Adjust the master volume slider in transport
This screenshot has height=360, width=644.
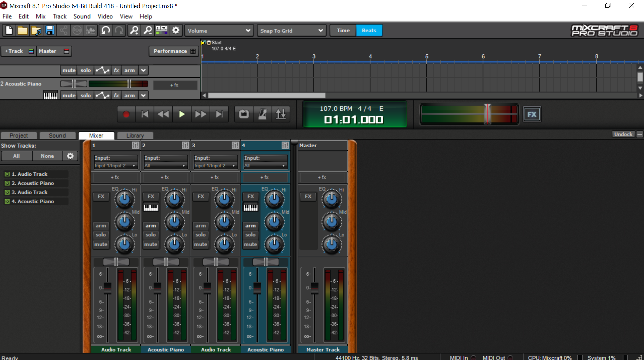tap(487, 114)
